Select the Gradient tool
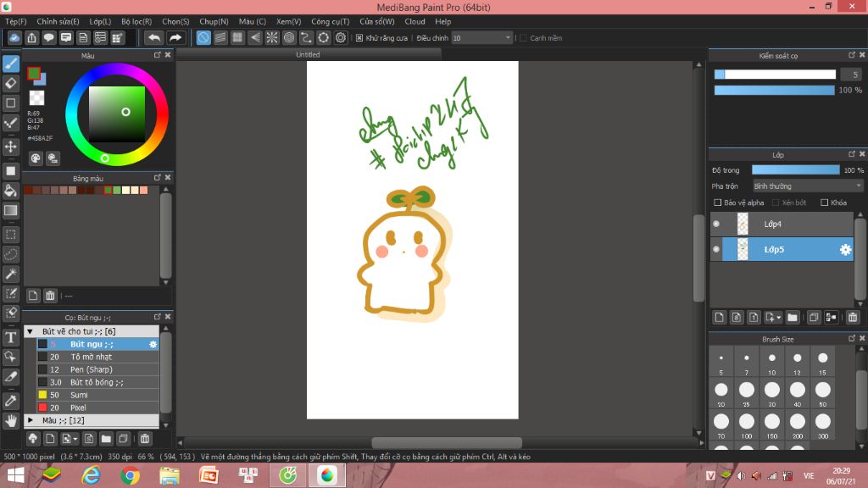 [10, 210]
